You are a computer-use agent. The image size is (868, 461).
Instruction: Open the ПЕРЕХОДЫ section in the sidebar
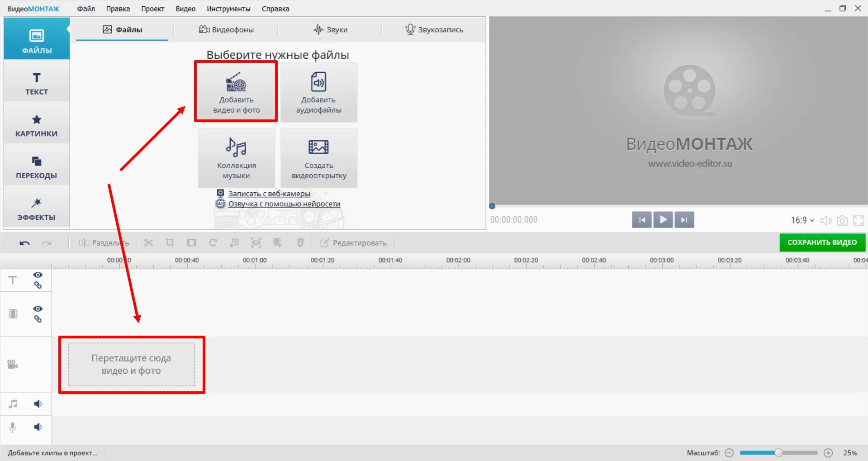(x=37, y=167)
